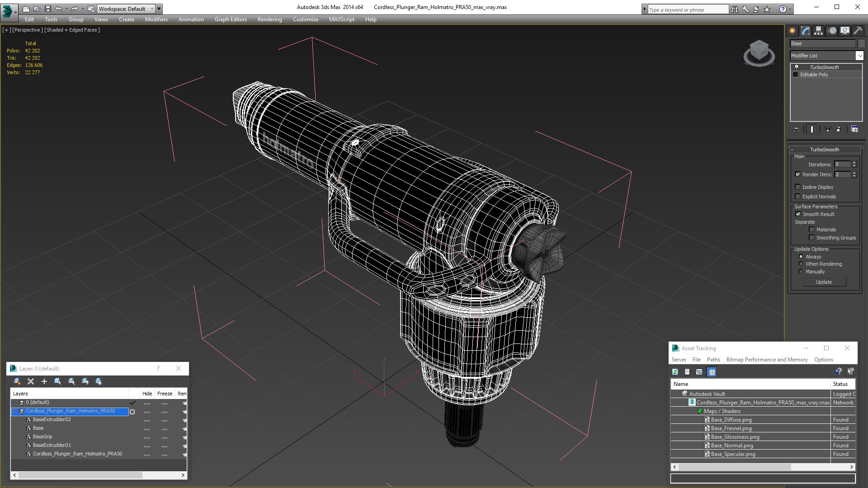868x488 pixels.
Task: Click Select Highlighted Objects and Layers icon
Action: [x=58, y=381]
